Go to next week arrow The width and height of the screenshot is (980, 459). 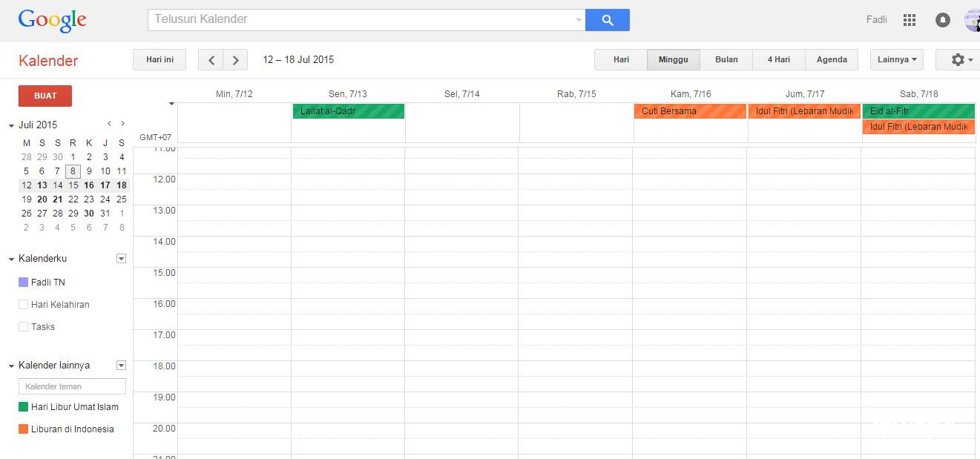click(x=235, y=60)
